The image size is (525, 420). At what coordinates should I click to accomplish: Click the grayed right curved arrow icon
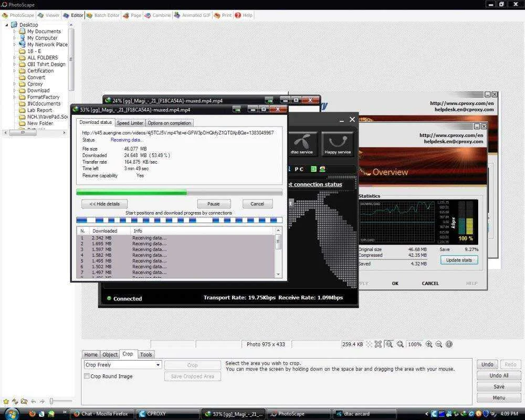42,401
